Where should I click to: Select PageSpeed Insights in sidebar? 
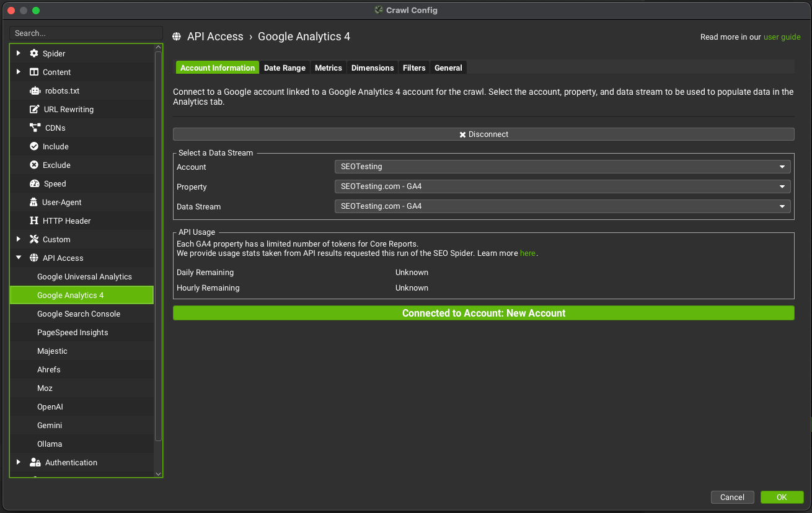click(82, 332)
